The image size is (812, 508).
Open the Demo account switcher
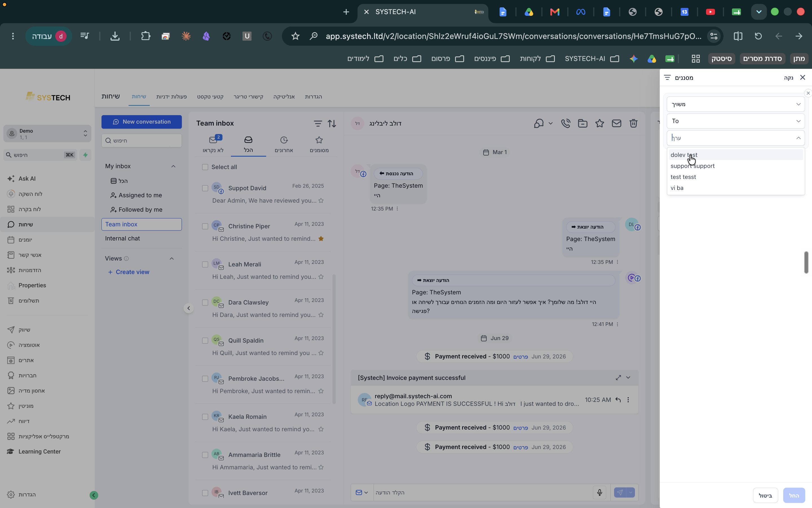[47, 134]
